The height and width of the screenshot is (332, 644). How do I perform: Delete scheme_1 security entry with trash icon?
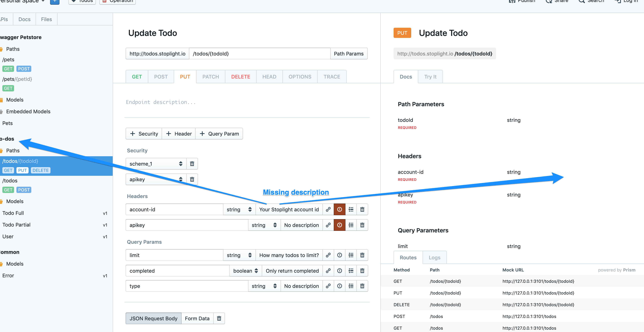(192, 164)
